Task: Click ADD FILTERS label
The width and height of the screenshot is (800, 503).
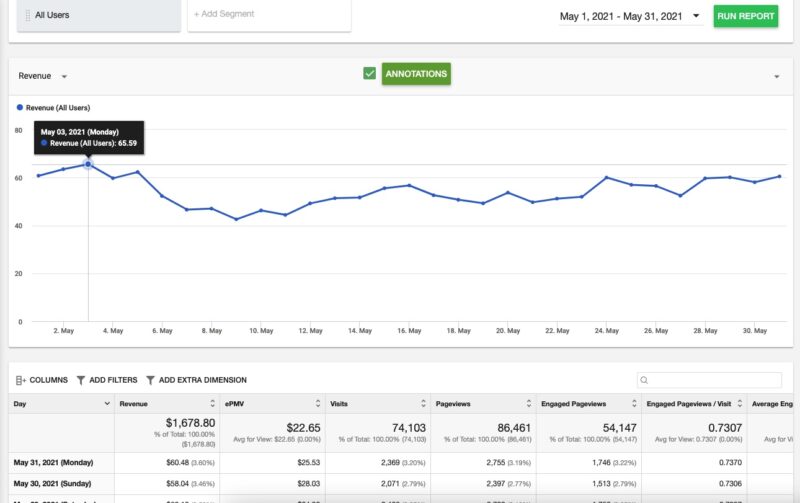Action: pyautogui.click(x=113, y=380)
